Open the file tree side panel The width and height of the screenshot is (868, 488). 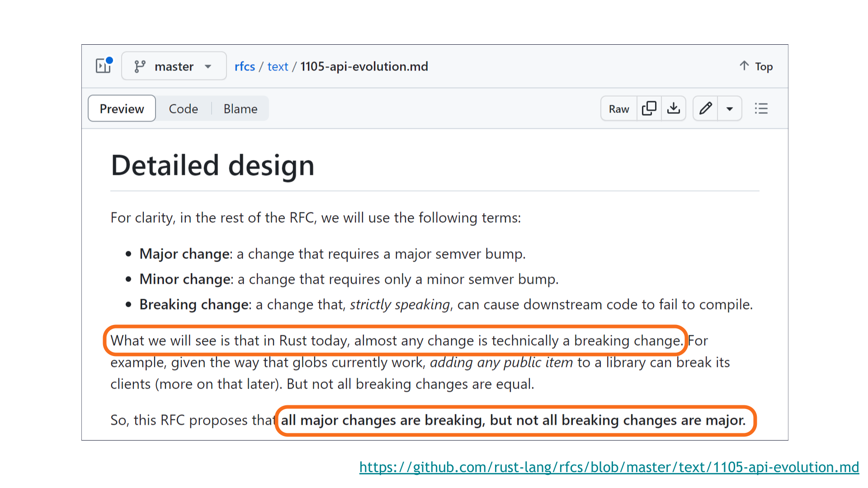(x=103, y=66)
